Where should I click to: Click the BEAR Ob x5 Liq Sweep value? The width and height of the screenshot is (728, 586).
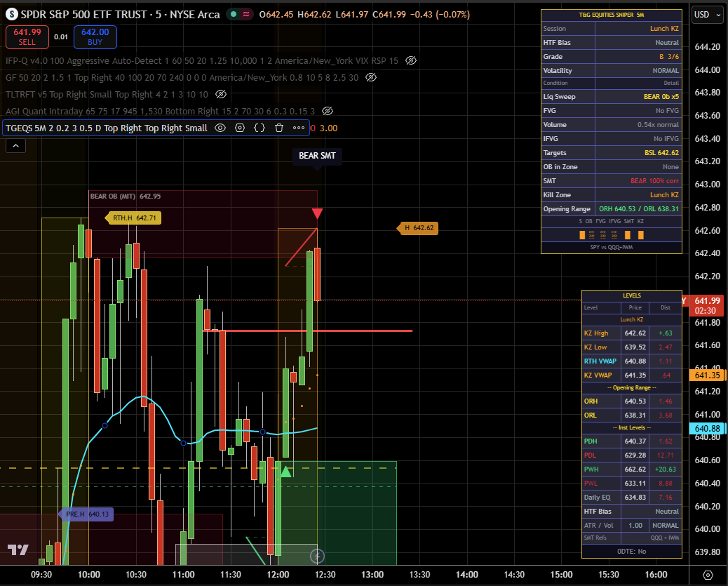(x=661, y=97)
